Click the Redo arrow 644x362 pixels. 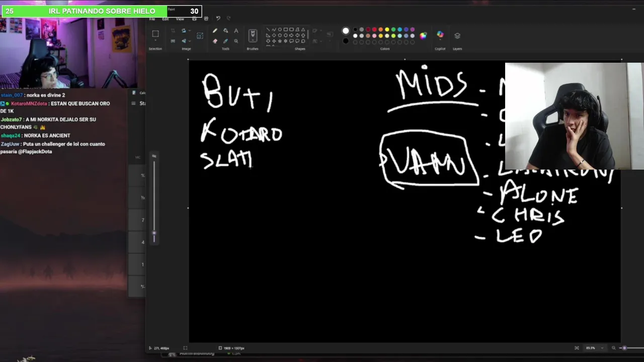[x=229, y=19]
